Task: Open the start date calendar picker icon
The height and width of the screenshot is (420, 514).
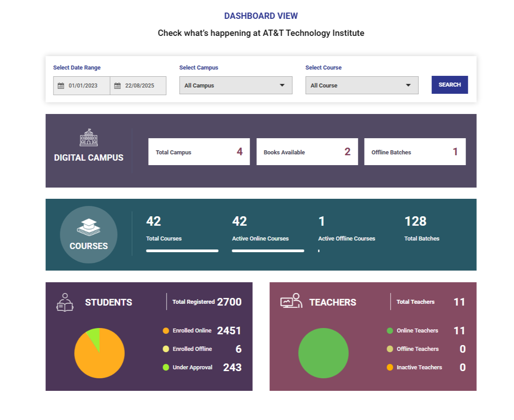Action: click(x=60, y=85)
